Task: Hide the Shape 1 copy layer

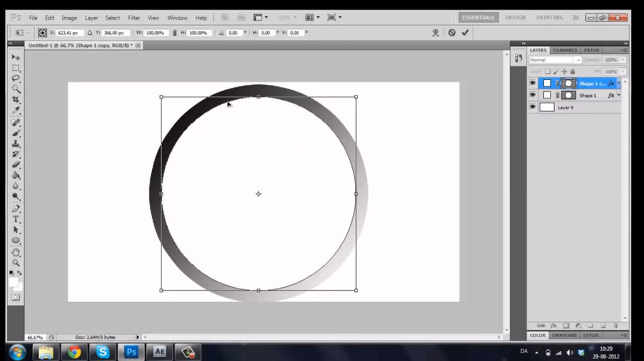Action: (533, 83)
